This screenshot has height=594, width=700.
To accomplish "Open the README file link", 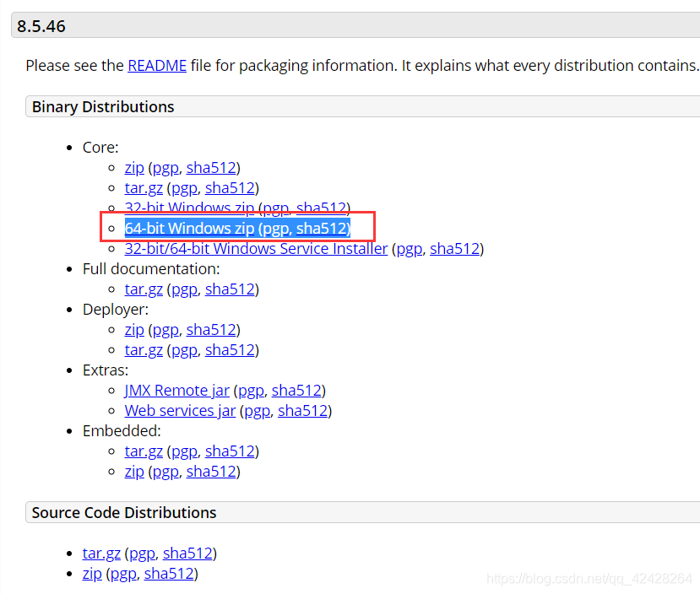I will (x=157, y=66).
